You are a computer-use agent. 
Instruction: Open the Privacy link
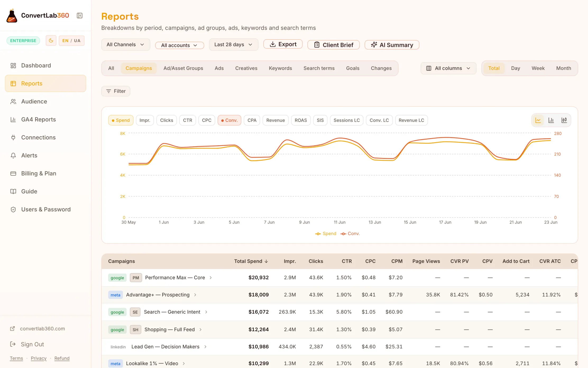point(39,358)
